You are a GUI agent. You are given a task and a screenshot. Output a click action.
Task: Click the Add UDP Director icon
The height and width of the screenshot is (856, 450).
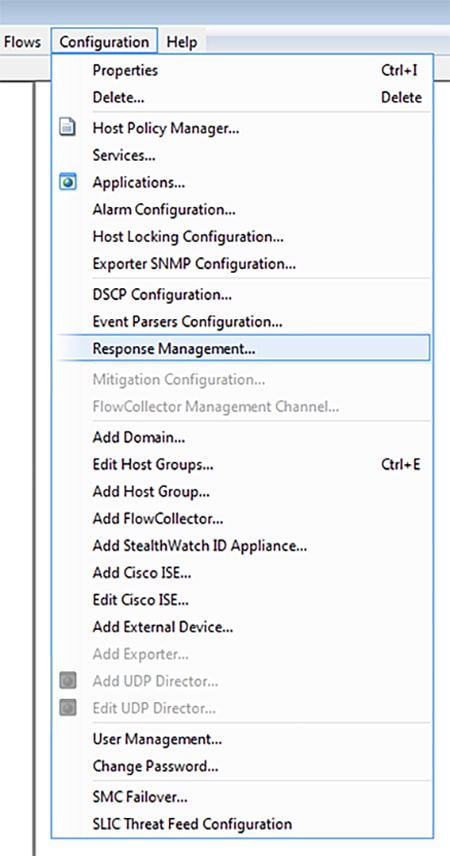click(x=68, y=681)
